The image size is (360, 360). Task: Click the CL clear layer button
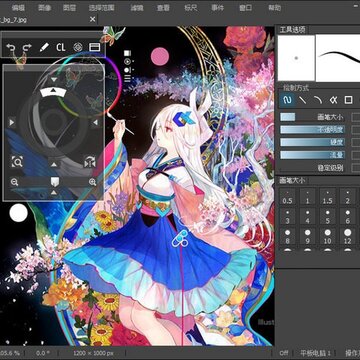pyautogui.click(x=61, y=47)
